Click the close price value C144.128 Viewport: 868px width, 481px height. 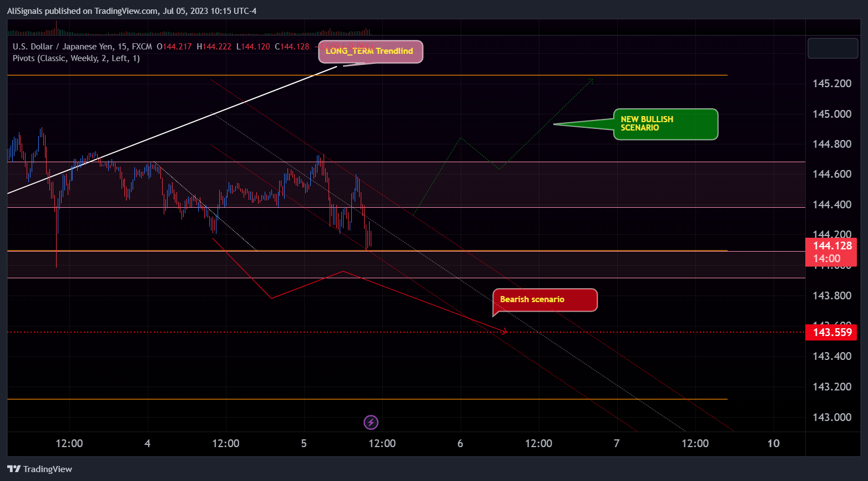292,47
